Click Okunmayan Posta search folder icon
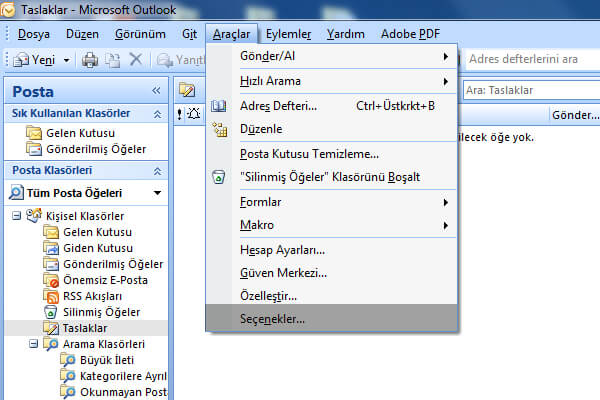Viewport: 600px width, 400px height. 68,392
